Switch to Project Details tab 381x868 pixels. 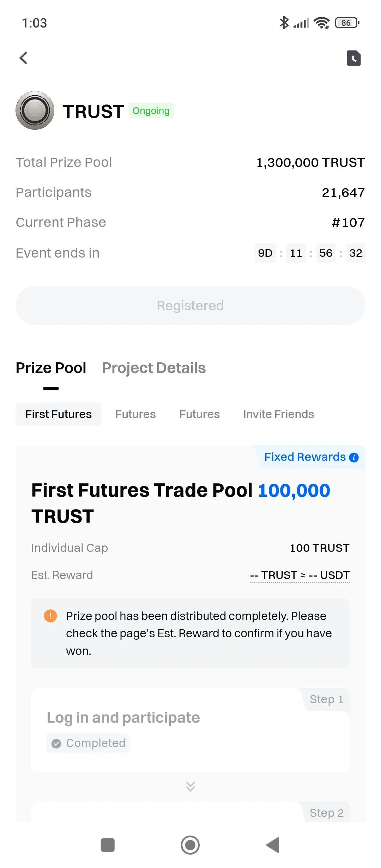point(154,368)
